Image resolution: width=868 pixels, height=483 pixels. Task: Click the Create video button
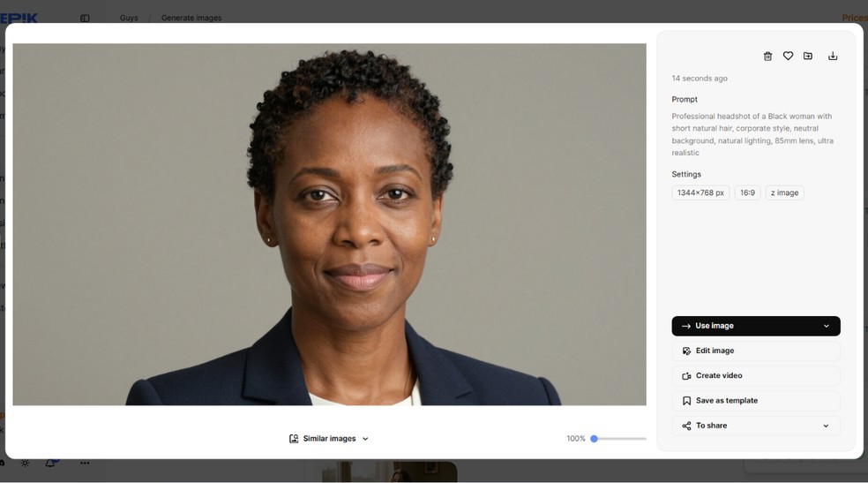click(x=756, y=375)
